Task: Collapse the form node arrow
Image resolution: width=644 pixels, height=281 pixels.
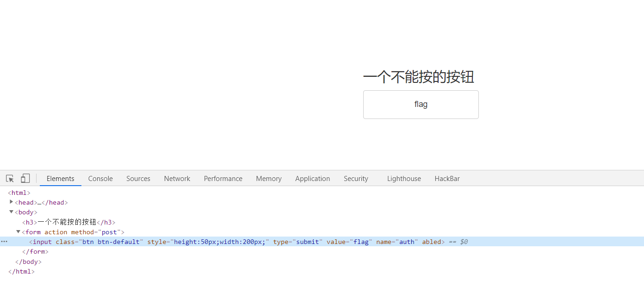Action: click(19, 231)
